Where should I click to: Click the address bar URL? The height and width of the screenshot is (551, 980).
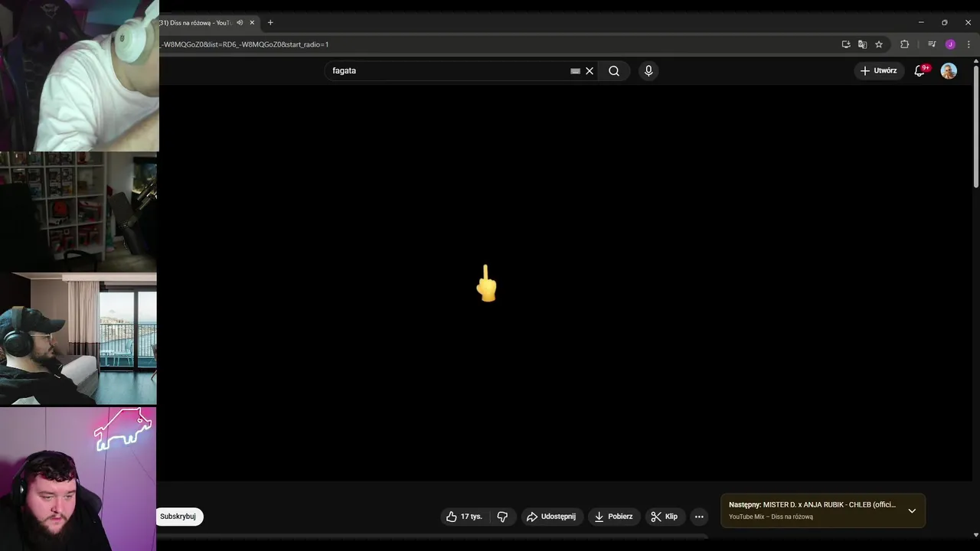pos(245,44)
